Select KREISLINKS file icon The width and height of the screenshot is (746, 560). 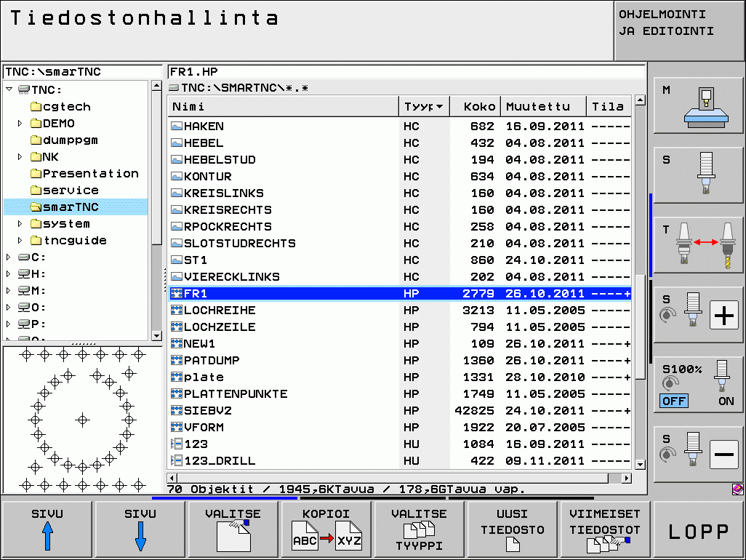tap(177, 193)
